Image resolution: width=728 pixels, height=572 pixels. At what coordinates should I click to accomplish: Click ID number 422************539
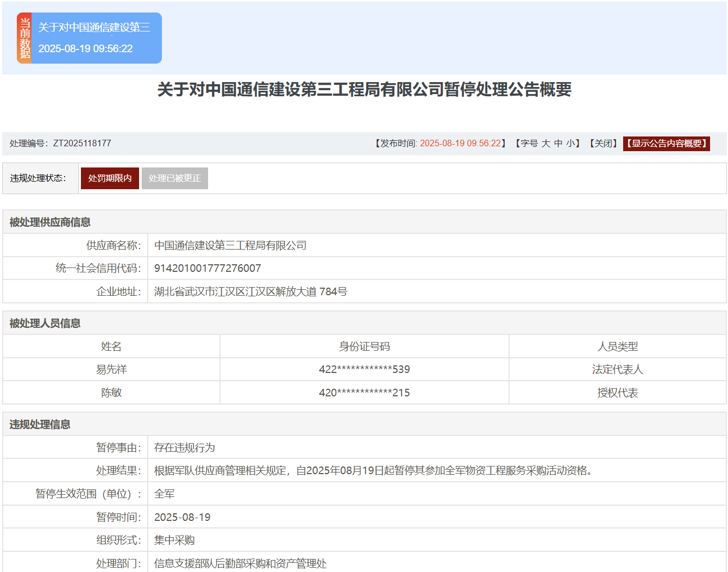point(365,370)
